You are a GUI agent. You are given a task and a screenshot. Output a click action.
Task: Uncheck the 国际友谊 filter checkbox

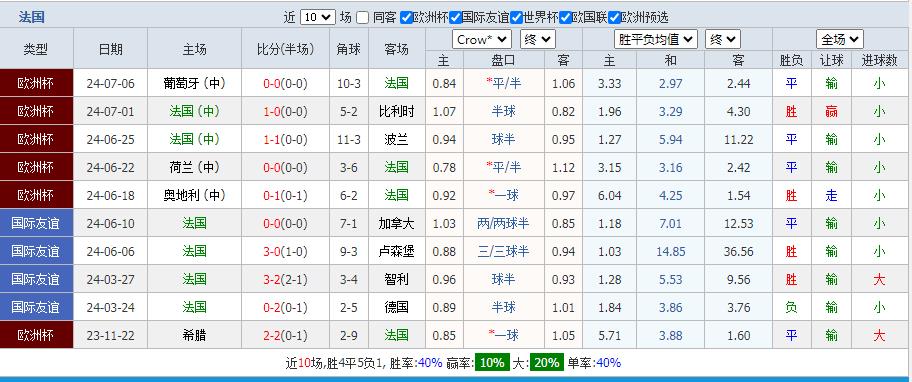click(455, 17)
